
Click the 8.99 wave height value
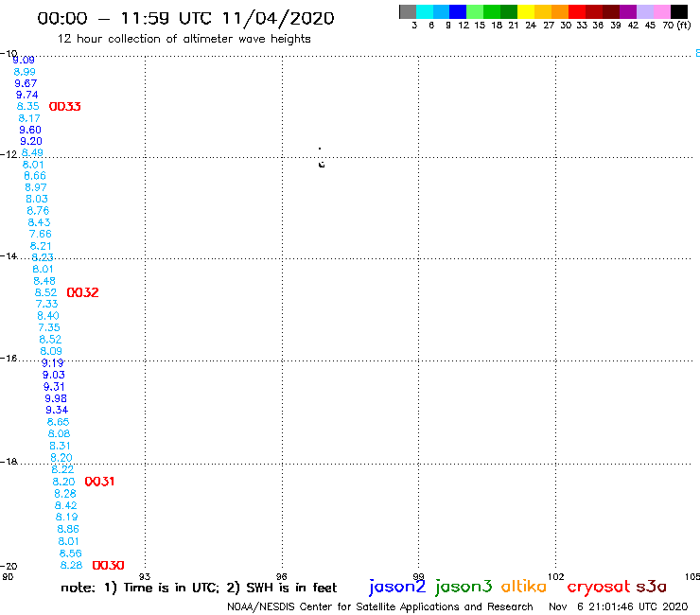(25, 72)
